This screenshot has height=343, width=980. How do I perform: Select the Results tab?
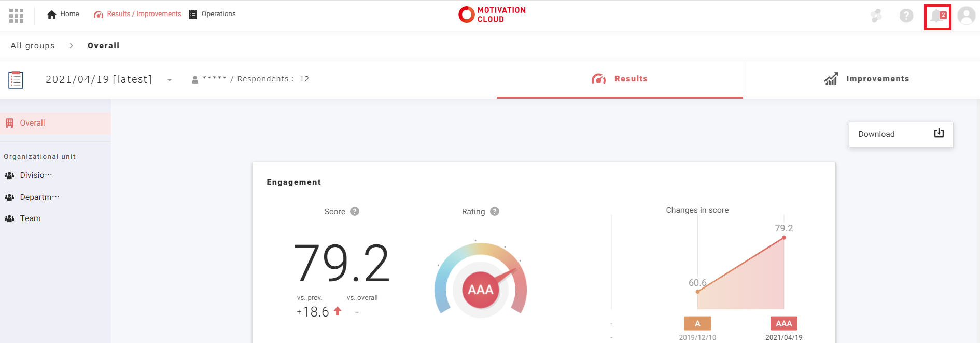click(x=620, y=79)
